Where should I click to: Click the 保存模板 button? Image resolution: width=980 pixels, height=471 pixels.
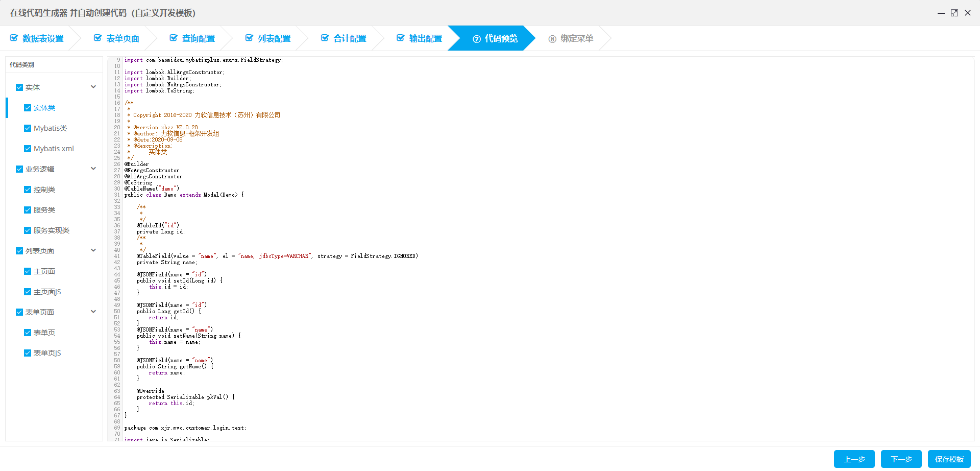pos(949,459)
